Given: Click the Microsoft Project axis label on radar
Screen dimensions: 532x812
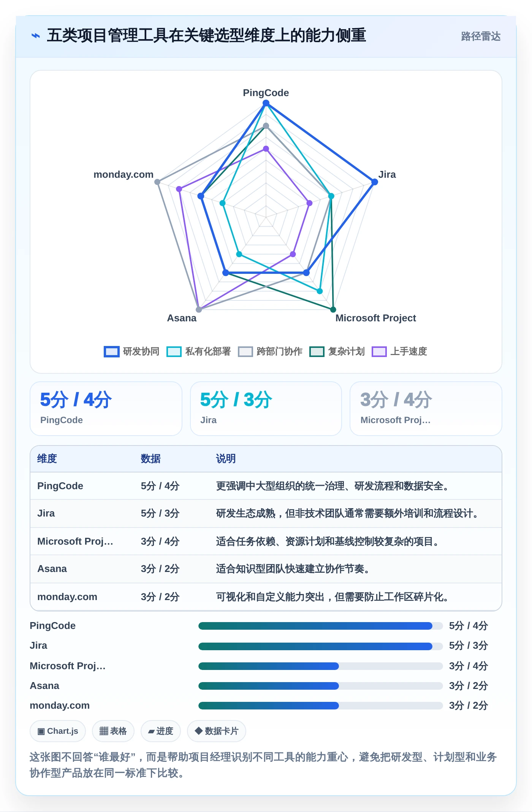Looking at the screenshot, I should pos(375,318).
